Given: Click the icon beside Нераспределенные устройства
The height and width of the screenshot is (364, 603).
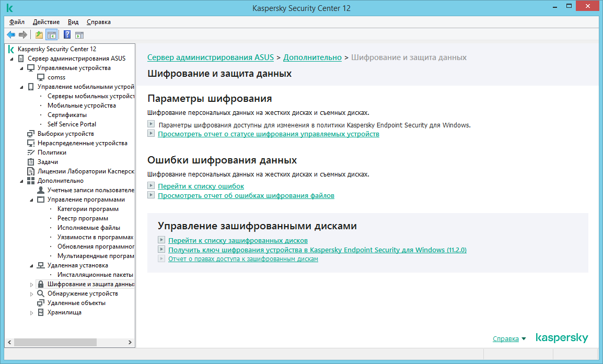Looking at the screenshot, I should (31, 143).
